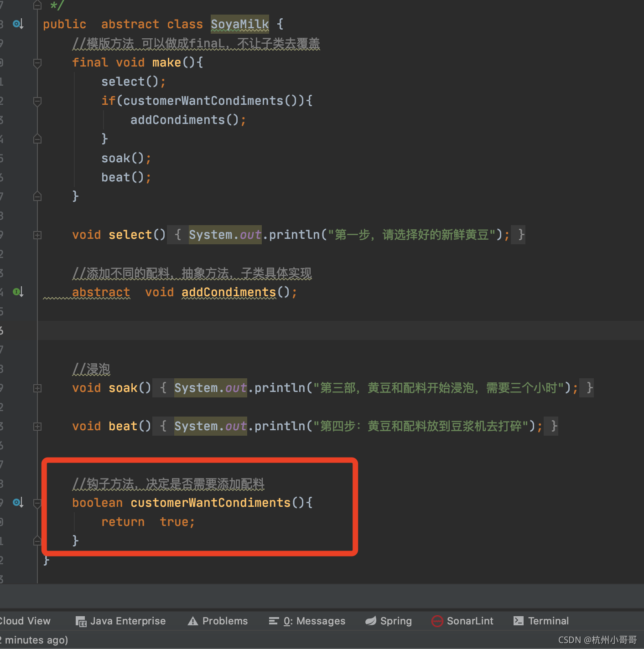Click the boolean keyword
Viewport: 644px width, 649px height.
97,503
